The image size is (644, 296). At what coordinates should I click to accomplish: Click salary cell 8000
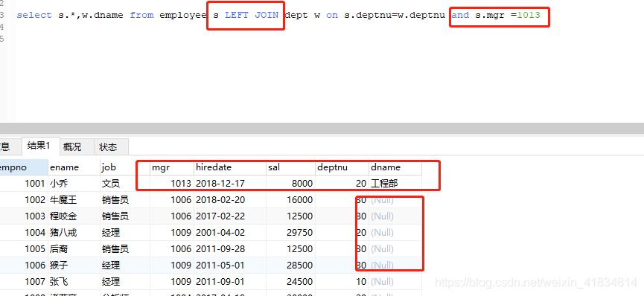click(291, 184)
